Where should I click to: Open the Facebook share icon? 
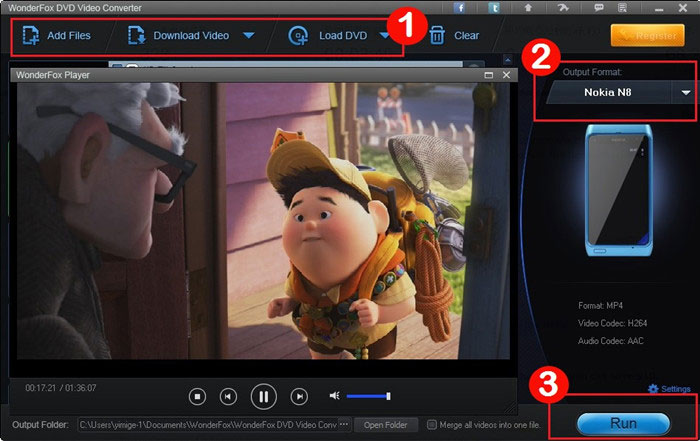(x=459, y=8)
